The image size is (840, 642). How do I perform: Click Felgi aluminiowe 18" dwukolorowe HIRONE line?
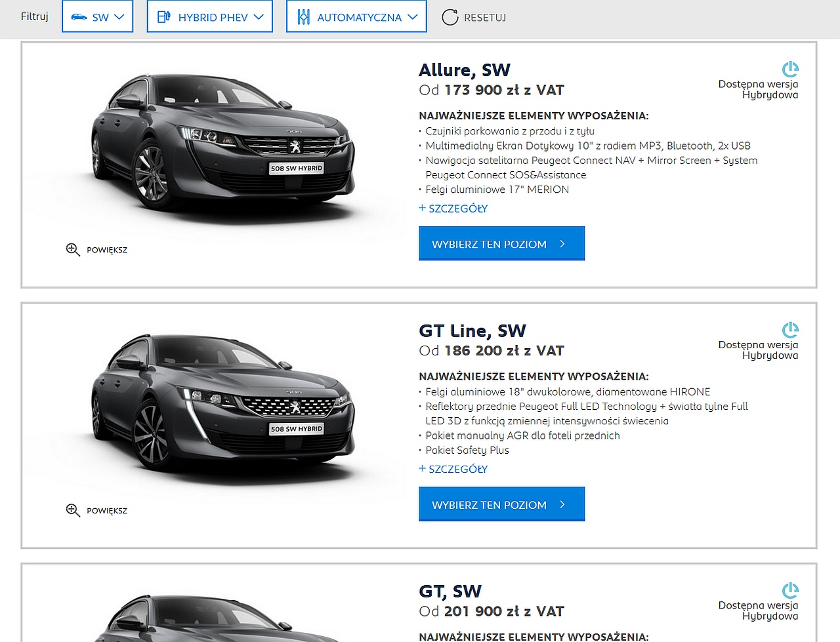pyautogui.click(x=568, y=391)
